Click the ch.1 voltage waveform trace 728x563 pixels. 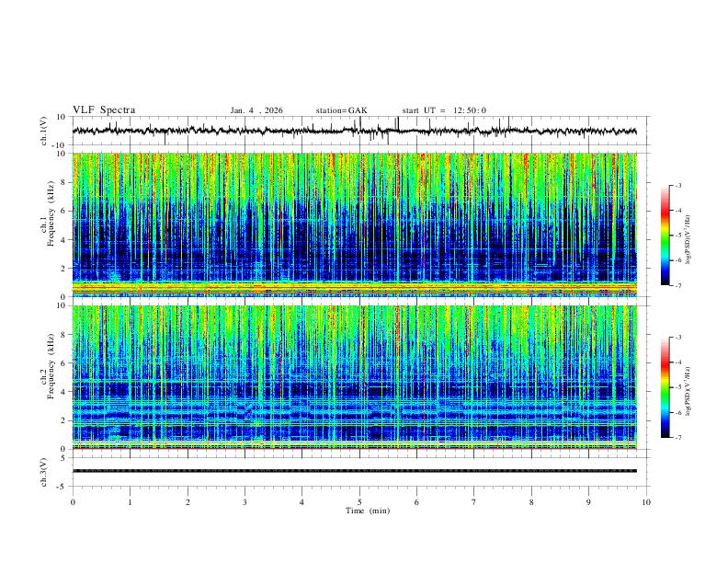[354, 131]
